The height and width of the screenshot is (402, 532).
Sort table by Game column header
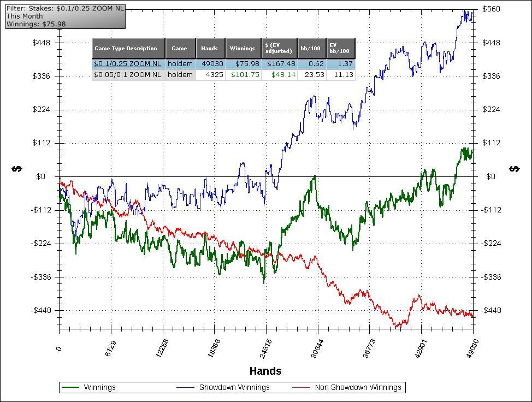coord(180,48)
